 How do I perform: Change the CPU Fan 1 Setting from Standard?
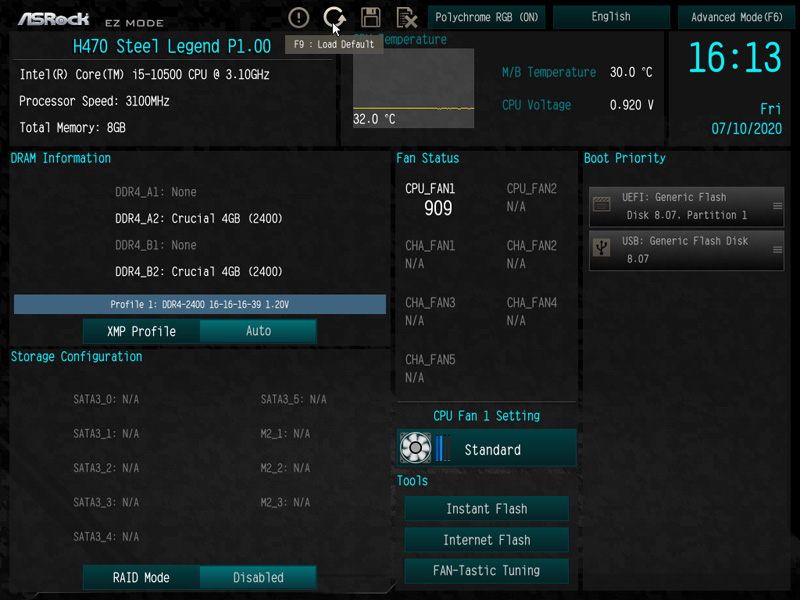click(x=487, y=448)
